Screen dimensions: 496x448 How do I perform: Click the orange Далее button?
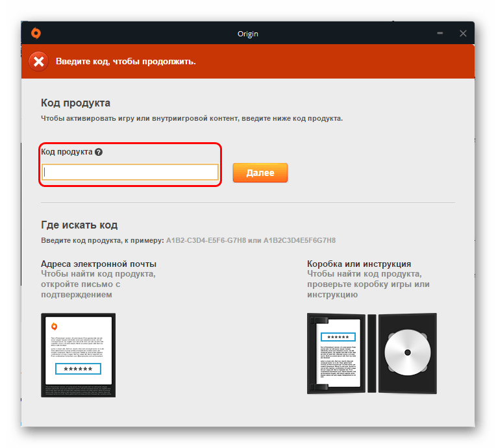pyautogui.click(x=260, y=173)
